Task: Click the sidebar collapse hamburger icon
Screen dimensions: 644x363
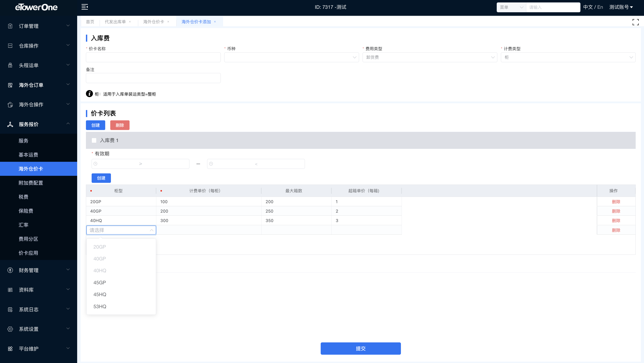Action: click(x=84, y=7)
